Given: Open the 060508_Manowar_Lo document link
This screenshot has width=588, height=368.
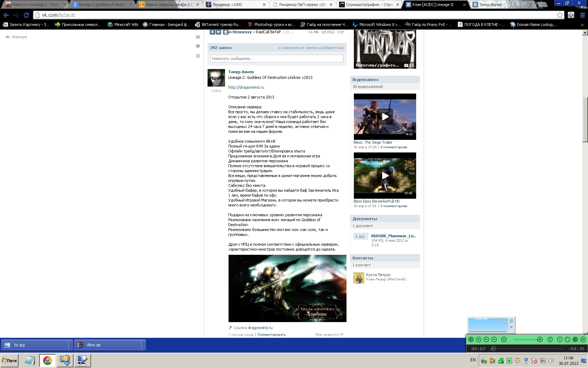Looking at the screenshot, I should pos(393,236).
